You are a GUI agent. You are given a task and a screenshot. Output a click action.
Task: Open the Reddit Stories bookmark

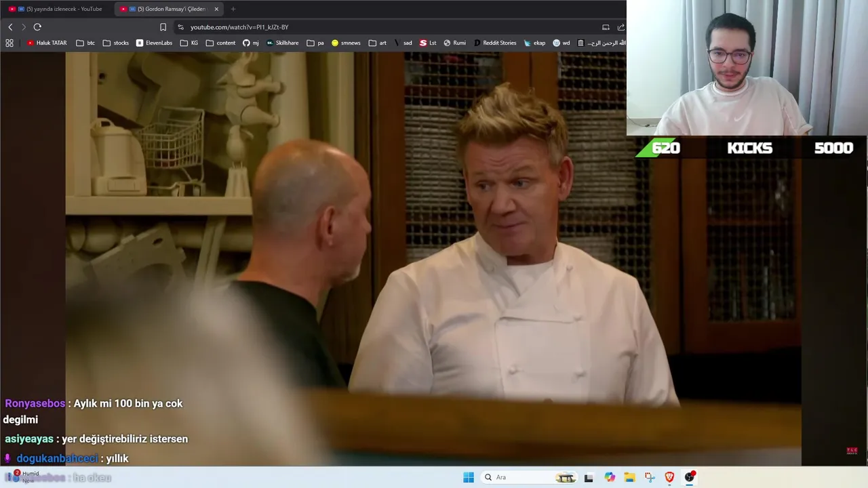495,43
